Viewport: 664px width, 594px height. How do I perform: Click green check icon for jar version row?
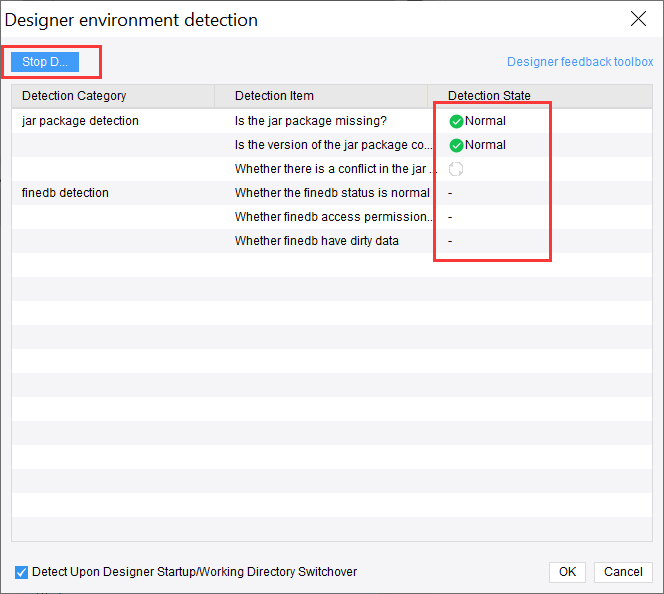(456, 146)
